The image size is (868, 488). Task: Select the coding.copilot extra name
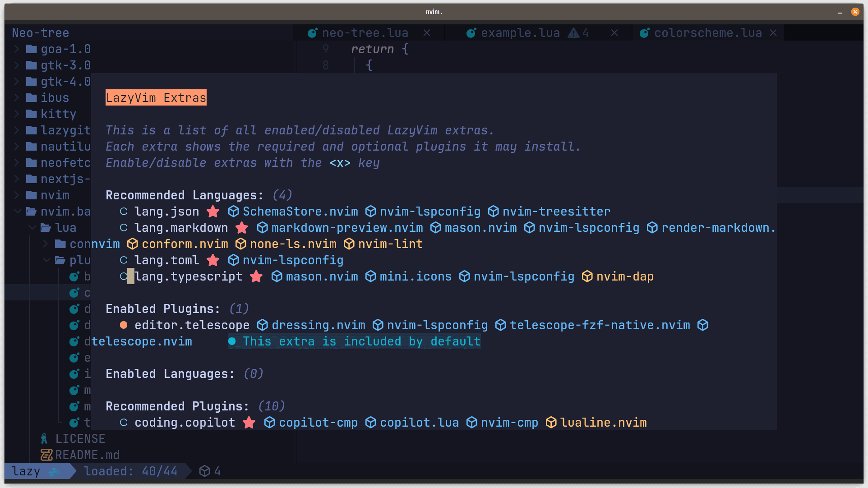pos(185,423)
